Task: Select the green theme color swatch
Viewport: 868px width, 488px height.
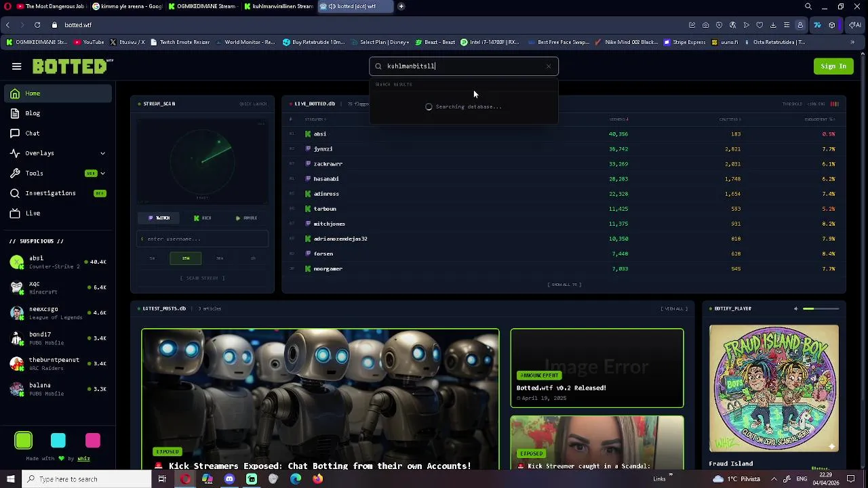Action: pos(24,441)
